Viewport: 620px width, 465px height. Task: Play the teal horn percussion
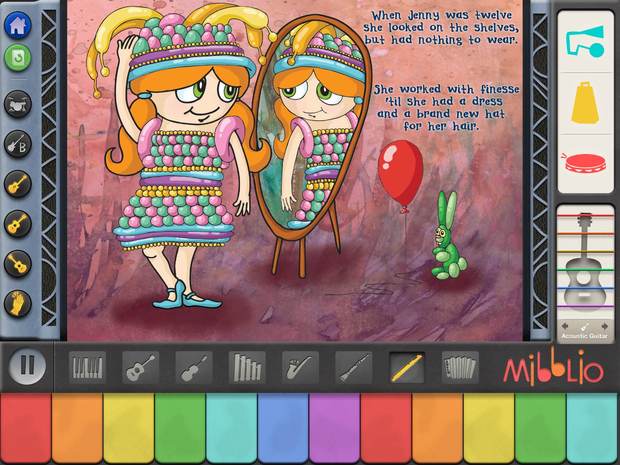coord(585,42)
